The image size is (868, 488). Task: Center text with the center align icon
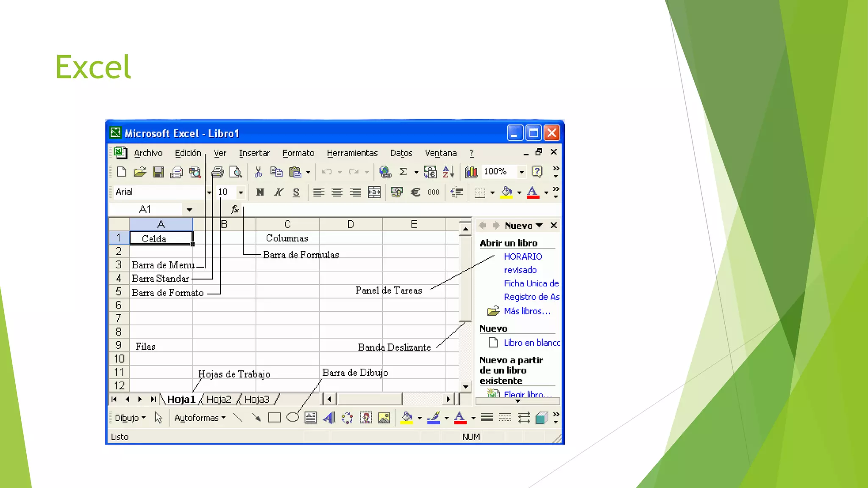click(x=337, y=192)
